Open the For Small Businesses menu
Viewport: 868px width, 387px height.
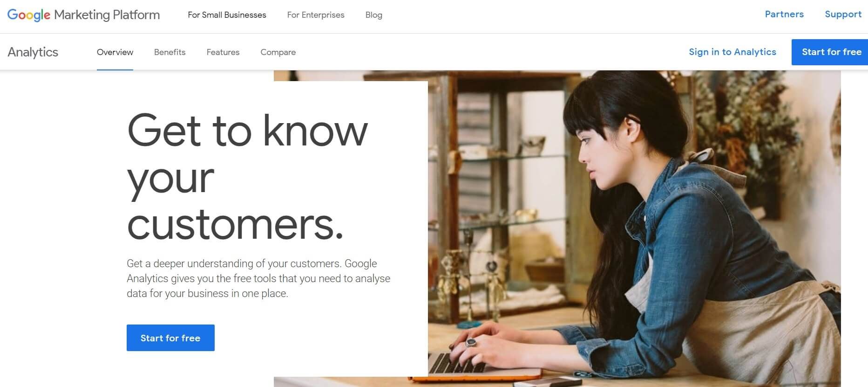tap(227, 15)
